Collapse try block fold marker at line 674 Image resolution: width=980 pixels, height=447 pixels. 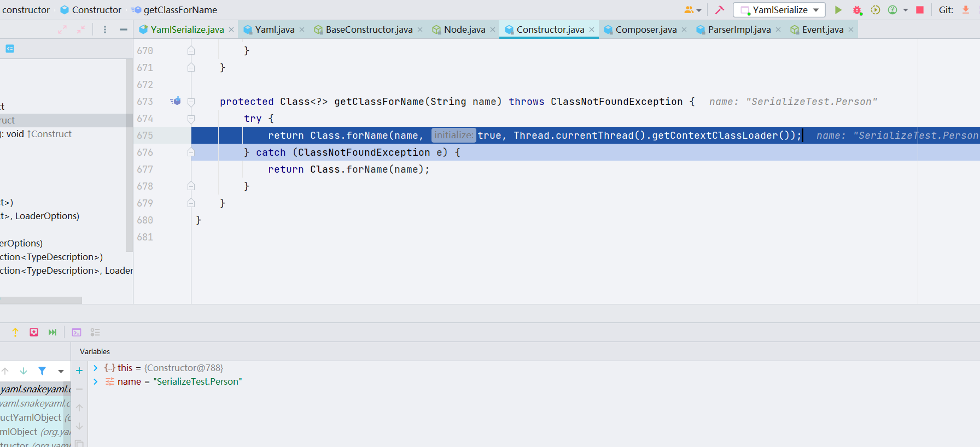click(191, 119)
